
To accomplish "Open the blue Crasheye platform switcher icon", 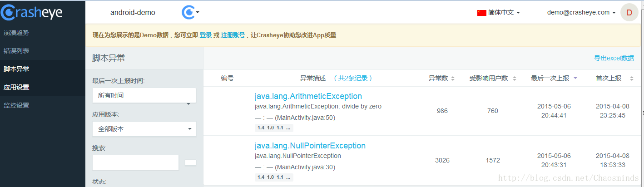I will tap(190, 12).
